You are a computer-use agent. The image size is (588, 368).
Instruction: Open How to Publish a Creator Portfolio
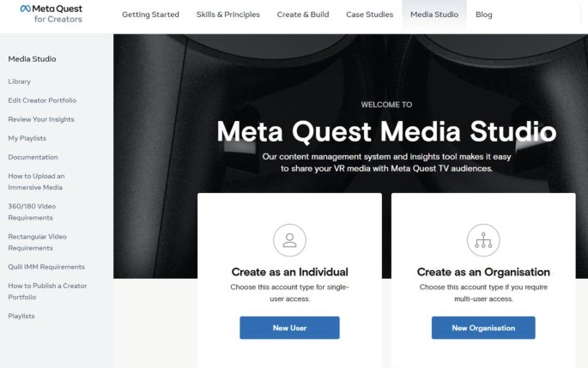pyautogui.click(x=47, y=292)
